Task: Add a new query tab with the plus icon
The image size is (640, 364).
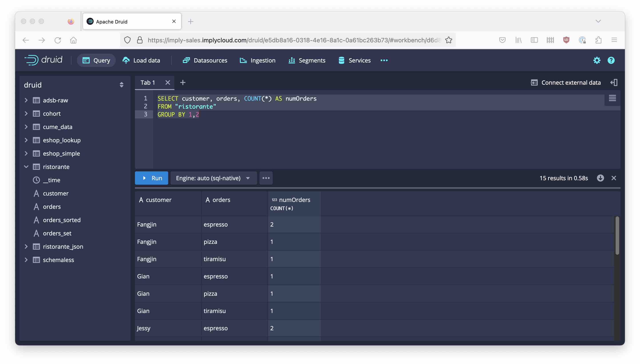Action: click(183, 82)
